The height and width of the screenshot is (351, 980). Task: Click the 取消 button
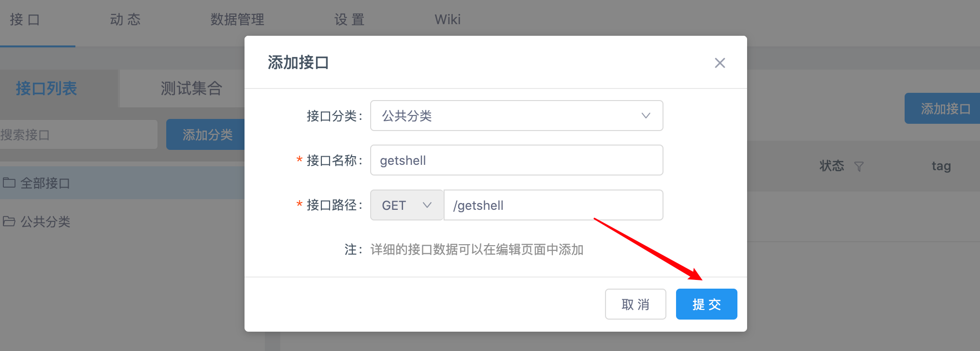(635, 304)
